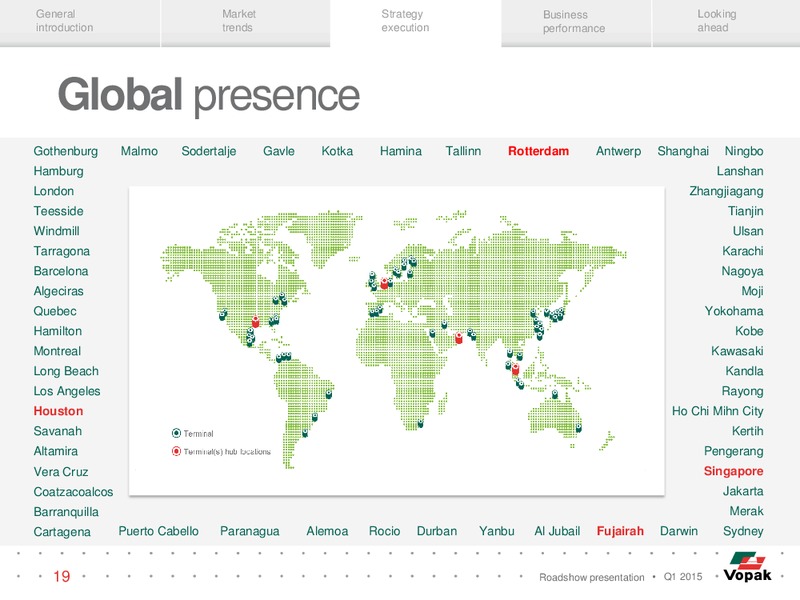
Task: Click the Barcelona label
Action: (x=61, y=271)
